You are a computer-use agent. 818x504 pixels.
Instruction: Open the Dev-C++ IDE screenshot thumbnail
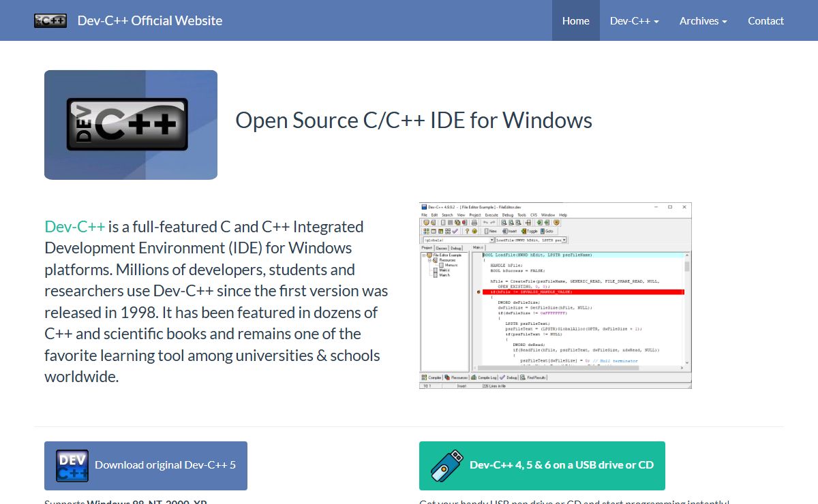coord(555,296)
